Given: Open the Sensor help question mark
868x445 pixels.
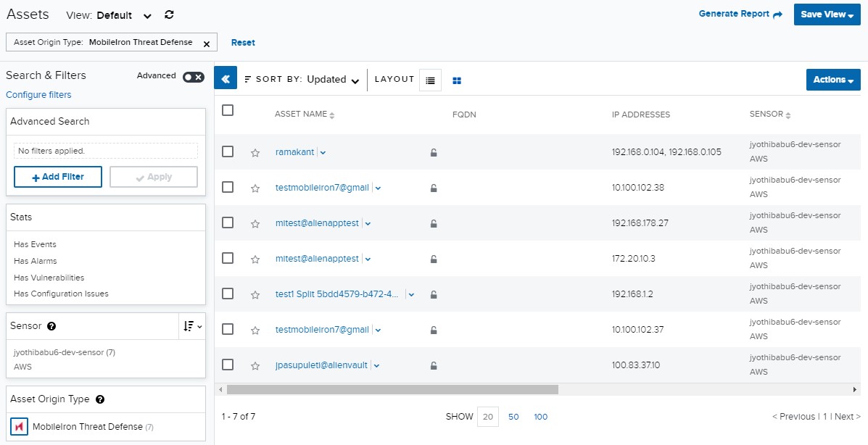Looking at the screenshot, I should 51,326.
